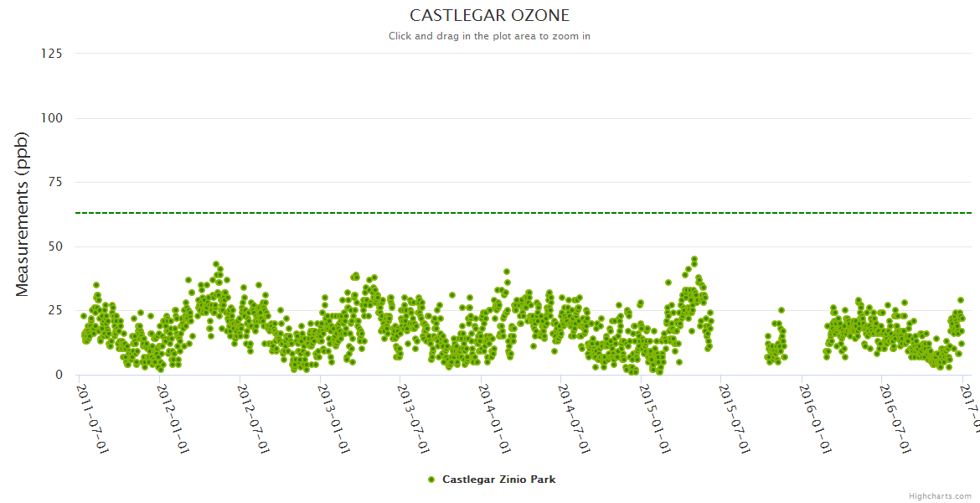The height and width of the screenshot is (503, 980).
Task: Toggle the Castlegar Zinio Park series label
Action: (498, 480)
